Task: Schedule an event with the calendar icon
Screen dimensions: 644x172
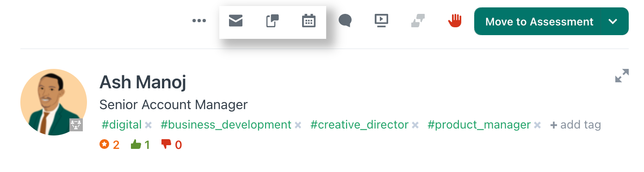Action: (309, 21)
